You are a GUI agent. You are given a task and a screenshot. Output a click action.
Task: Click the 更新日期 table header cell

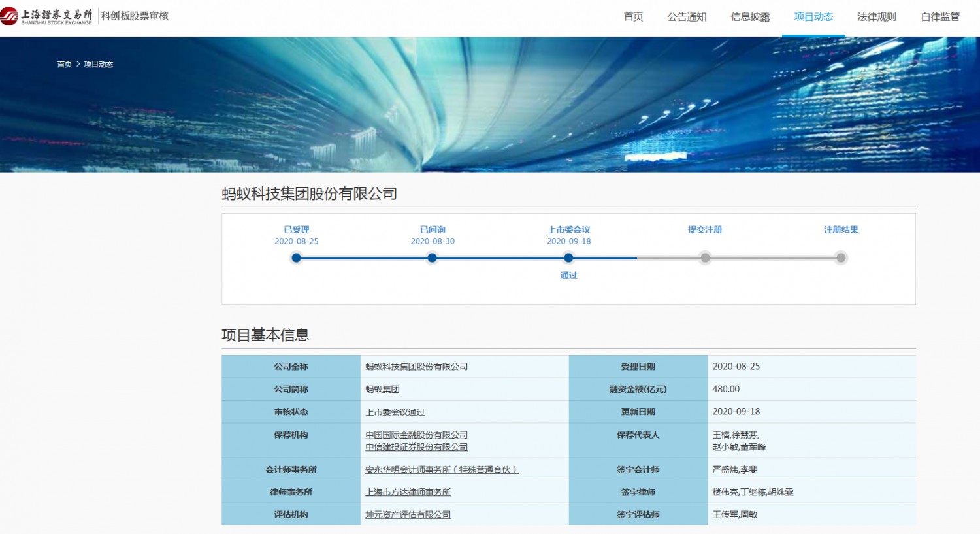[x=638, y=412]
